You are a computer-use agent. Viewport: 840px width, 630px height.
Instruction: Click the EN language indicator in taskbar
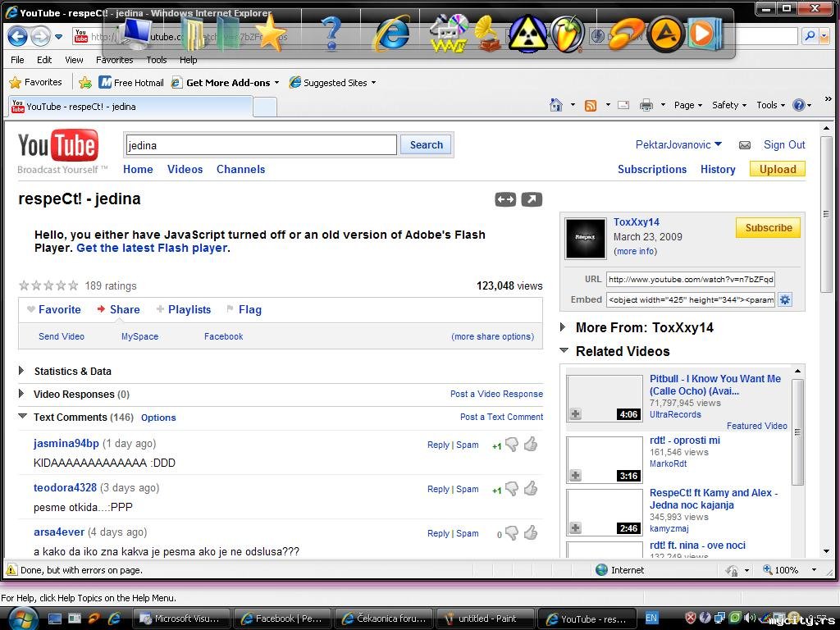(x=651, y=619)
